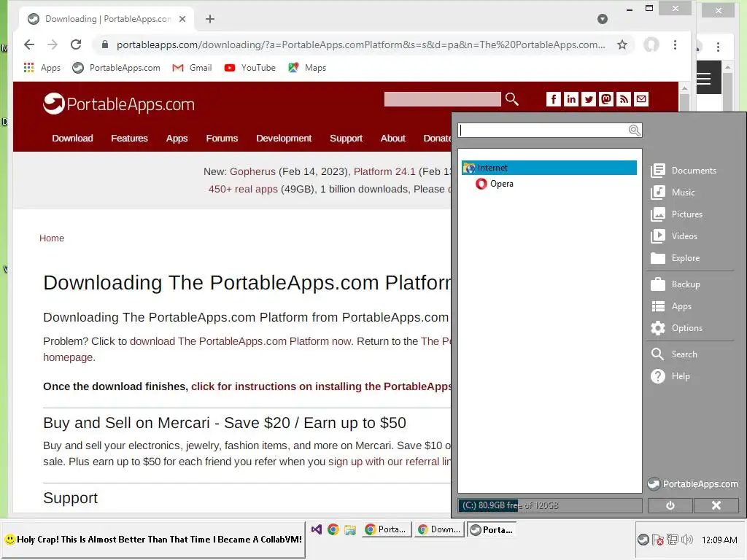Image resolution: width=747 pixels, height=560 pixels.
Task: Open tab search dropdown in Chrome title bar
Action: pos(603,19)
